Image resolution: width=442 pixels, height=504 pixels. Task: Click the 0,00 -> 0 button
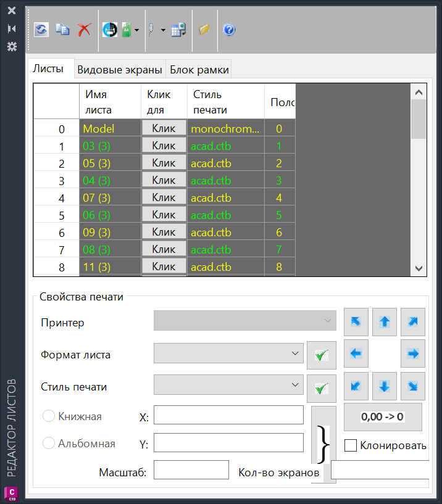click(383, 416)
